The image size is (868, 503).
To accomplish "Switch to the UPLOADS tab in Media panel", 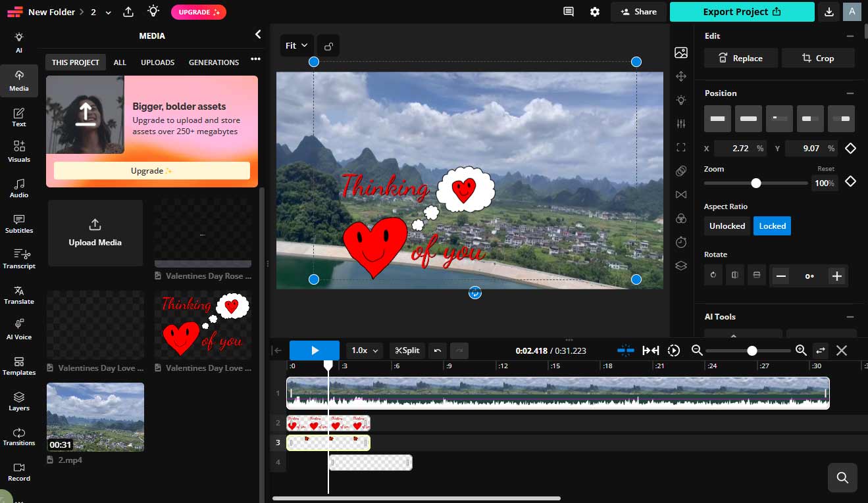I will (x=157, y=62).
